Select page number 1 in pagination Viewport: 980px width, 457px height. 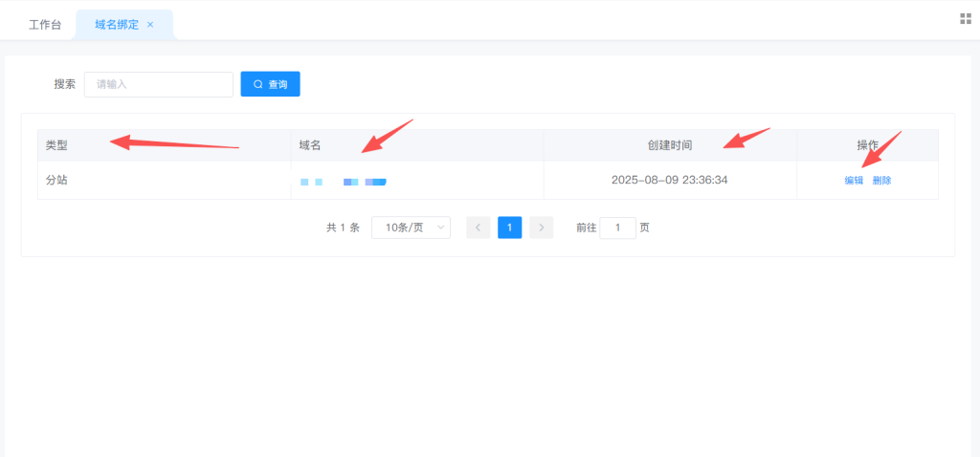coord(510,228)
